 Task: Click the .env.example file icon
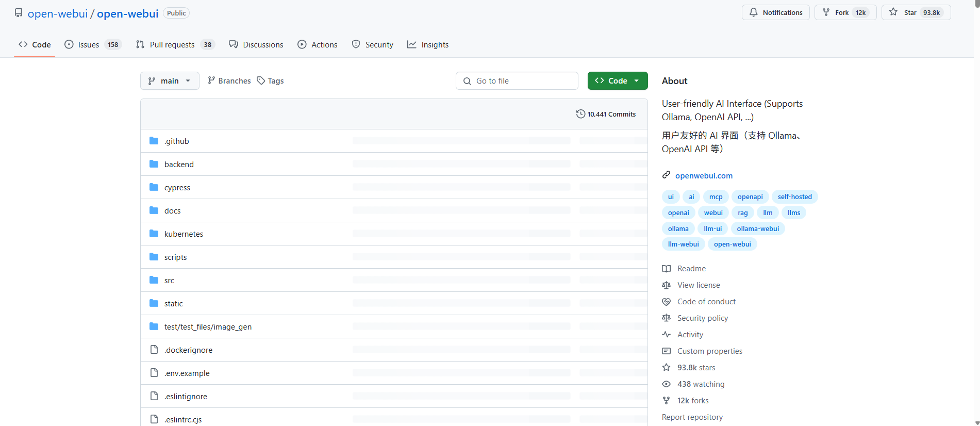pyautogui.click(x=154, y=373)
